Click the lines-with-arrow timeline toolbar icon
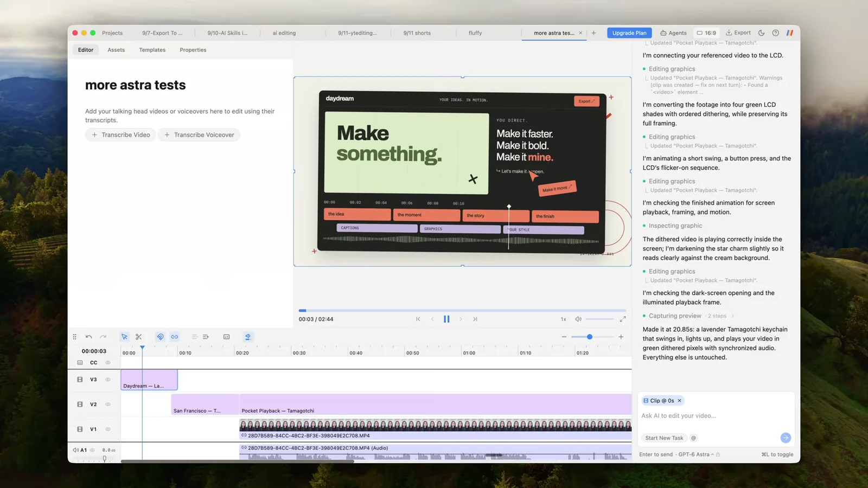The height and width of the screenshot is (488, 868). click(x=206, y=337)
